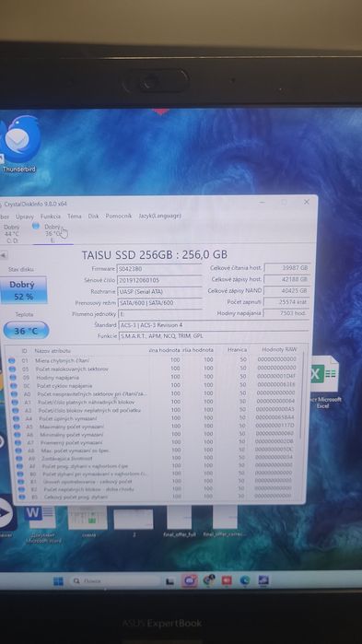
Task: Click the CrystalDiskInfo taskbar icon
Action: coord(263,580)
